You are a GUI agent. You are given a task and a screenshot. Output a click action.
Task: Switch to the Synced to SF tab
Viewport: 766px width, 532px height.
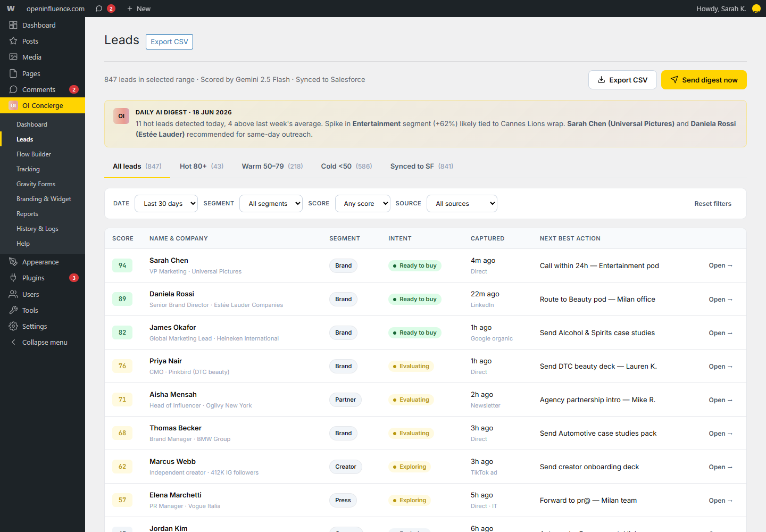(x=422, y=166)
